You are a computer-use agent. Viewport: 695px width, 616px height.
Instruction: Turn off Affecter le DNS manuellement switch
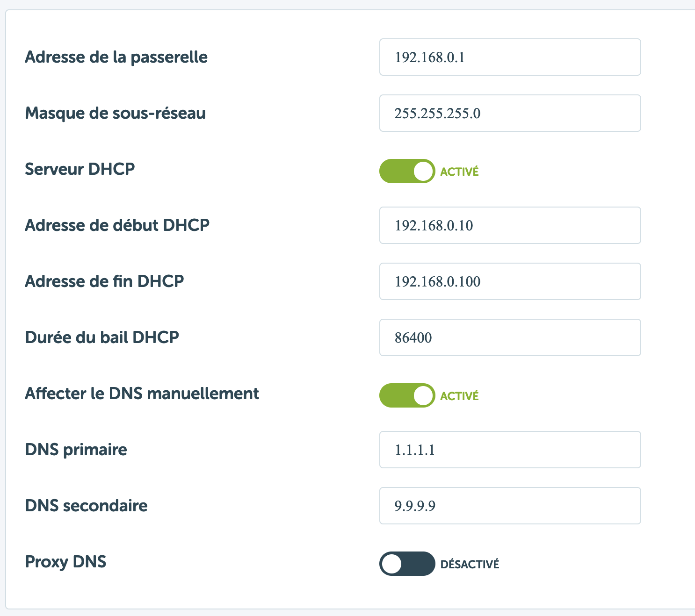point(407,395)
